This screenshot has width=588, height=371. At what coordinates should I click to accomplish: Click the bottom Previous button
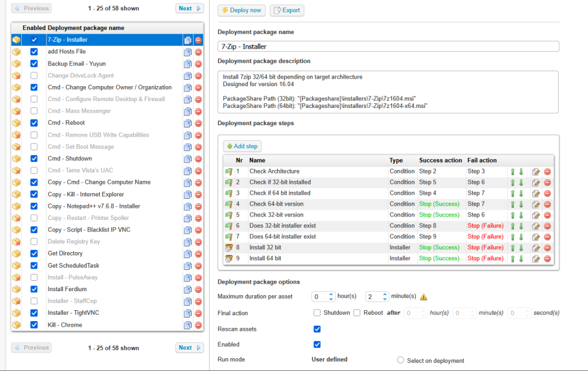click(32, 348)
